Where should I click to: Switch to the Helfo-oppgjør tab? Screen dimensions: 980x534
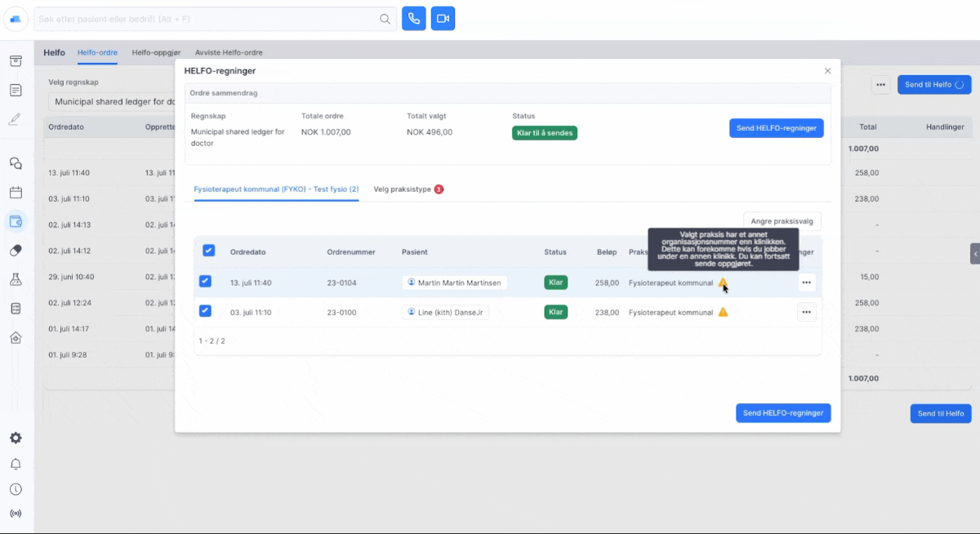[156, 52]
